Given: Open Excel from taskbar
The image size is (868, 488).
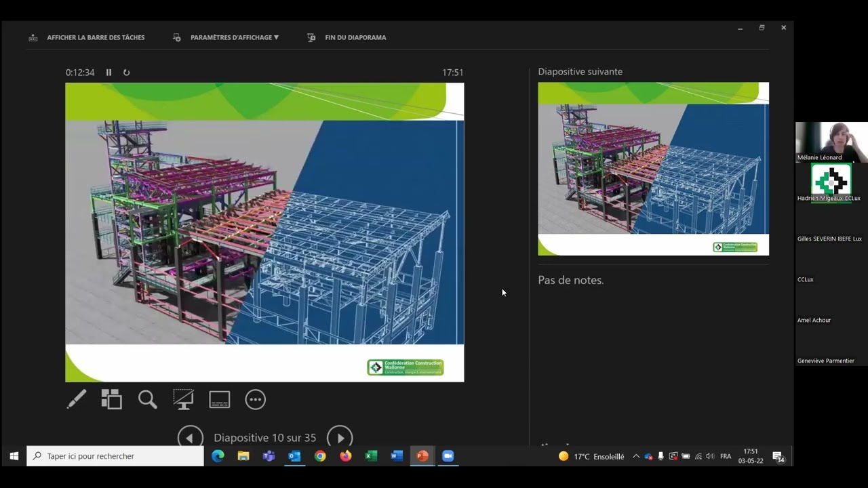Looking at the screenshot, I should 371,456.
